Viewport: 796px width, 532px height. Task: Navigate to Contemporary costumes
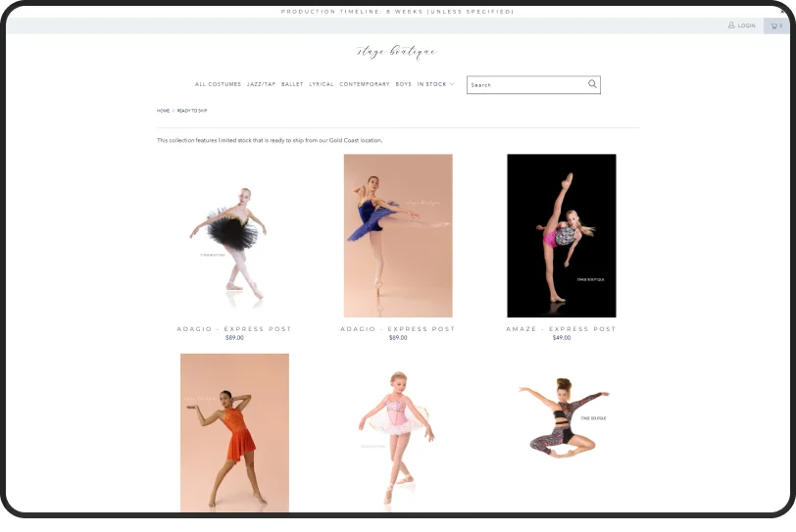tap(365, 84)
